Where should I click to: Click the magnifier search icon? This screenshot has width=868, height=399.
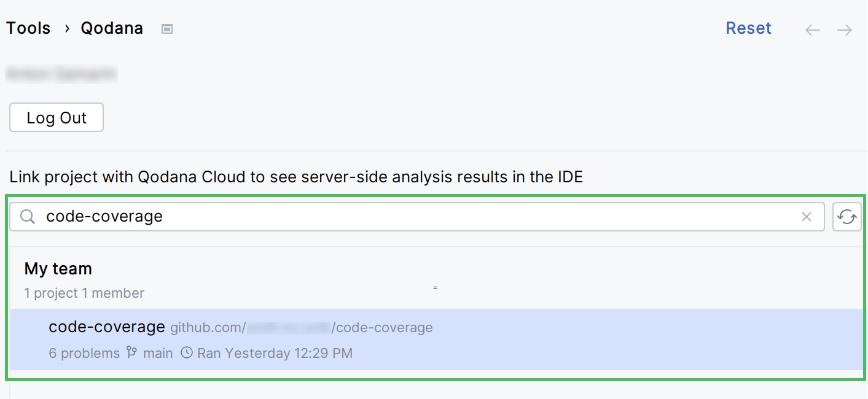point(27,216)
